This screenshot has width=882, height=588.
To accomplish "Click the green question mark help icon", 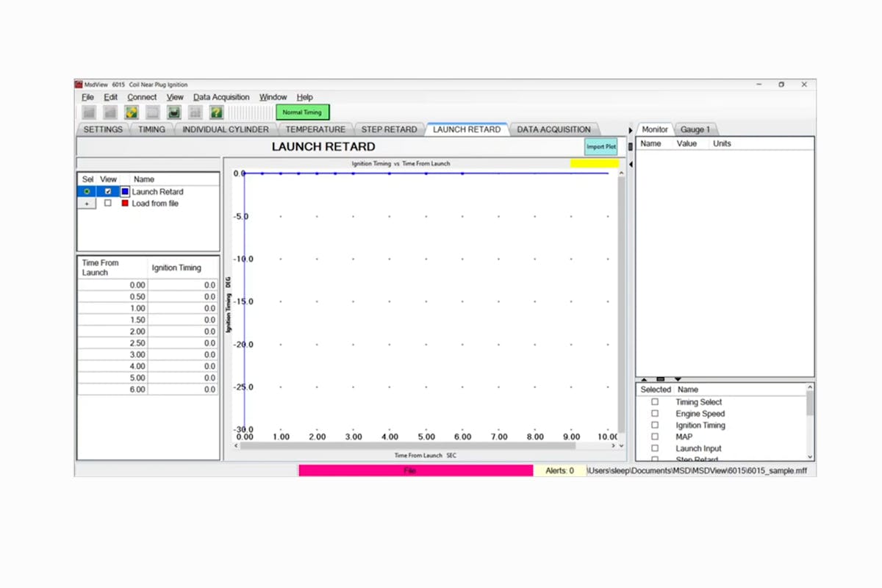I will (x=216, y=112).
